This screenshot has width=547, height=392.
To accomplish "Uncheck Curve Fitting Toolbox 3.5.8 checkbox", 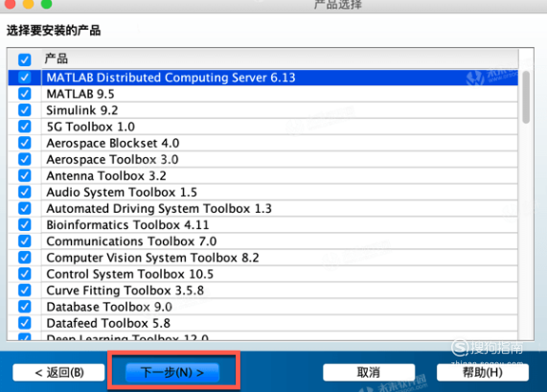I will click(x=24, y=290).
